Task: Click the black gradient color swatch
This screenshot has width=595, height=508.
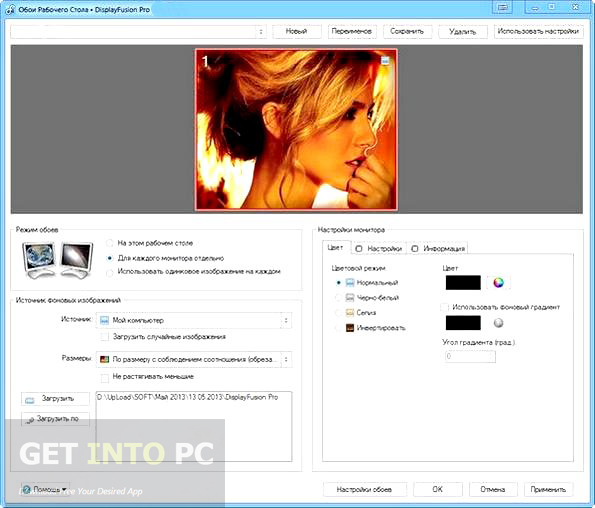Action: [x=463, y=323]
